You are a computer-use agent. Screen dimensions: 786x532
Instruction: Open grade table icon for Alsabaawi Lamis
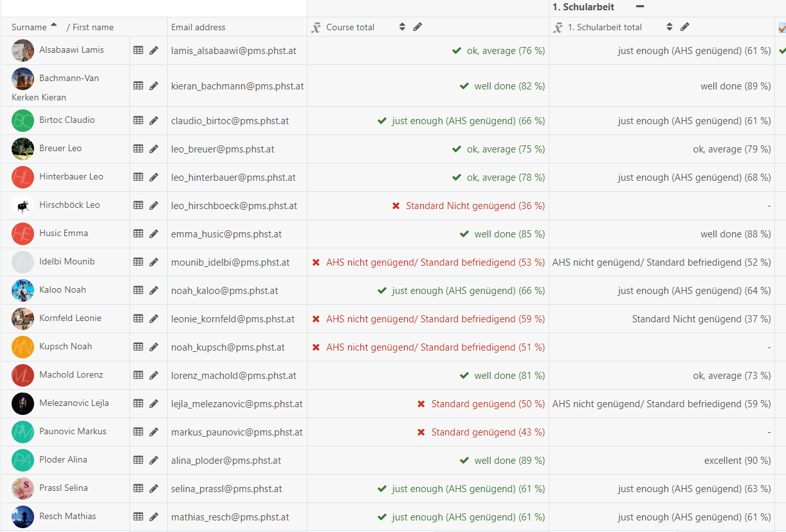[x=138, y=50]
